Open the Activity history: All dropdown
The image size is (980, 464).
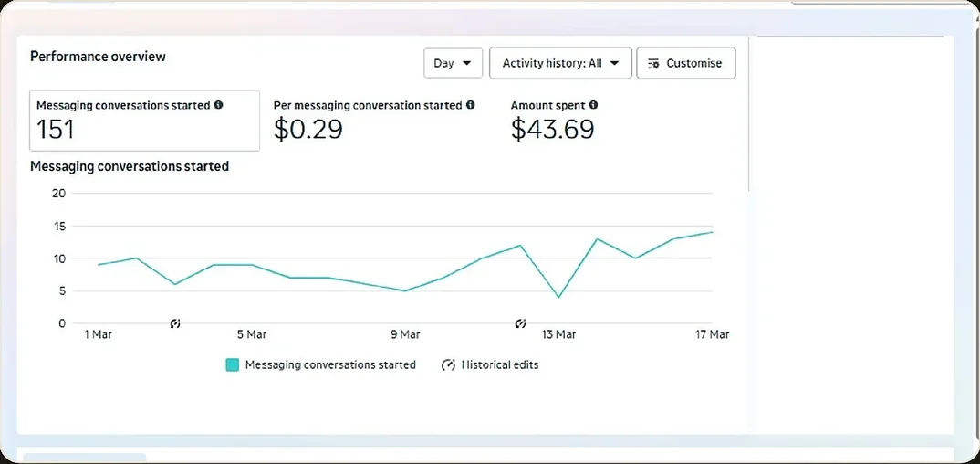(x=560, y=63)
